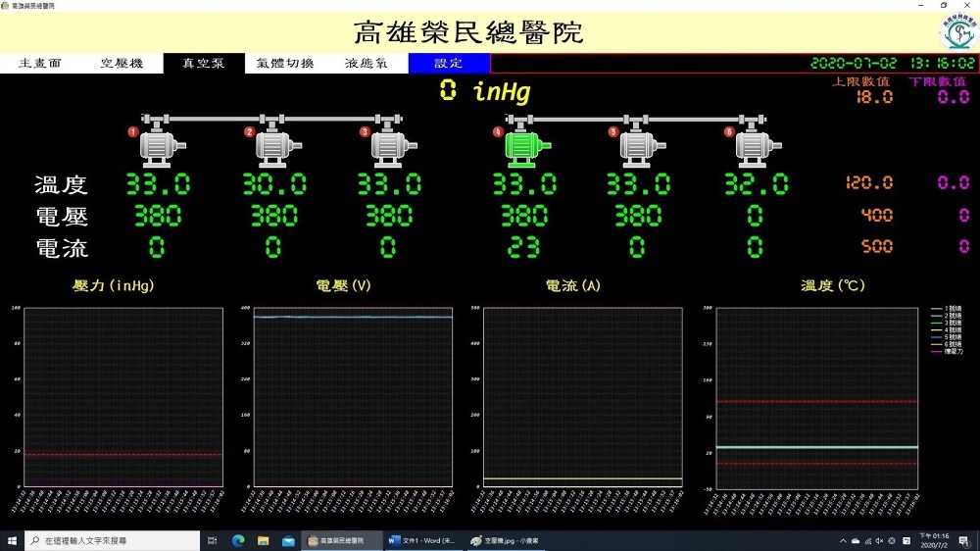Select vacuum pump 5 motor icon
The width and height of the screenshot is (980, 551).
(642, 149)
